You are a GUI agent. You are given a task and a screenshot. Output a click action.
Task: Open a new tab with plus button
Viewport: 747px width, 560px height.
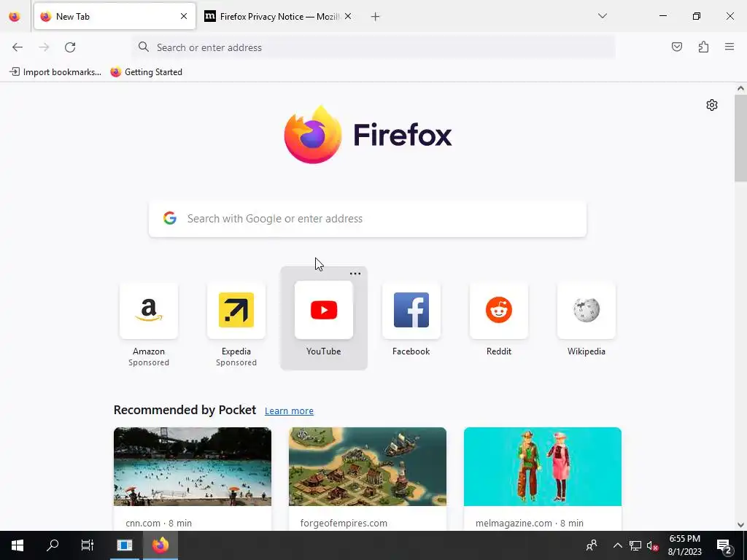coord(376,17)
